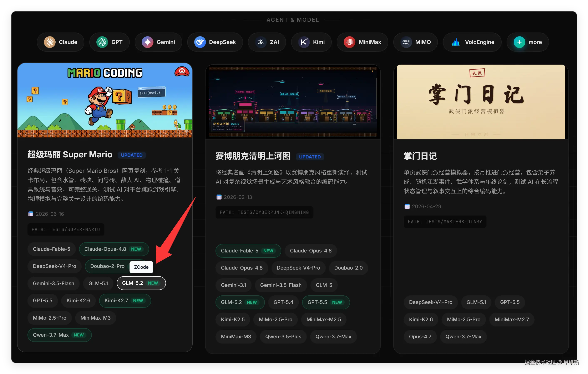Select the Xiaomi MiMO logo icon
The width and height of the screenshot is (588, 374).
click(x=406, y=42)
